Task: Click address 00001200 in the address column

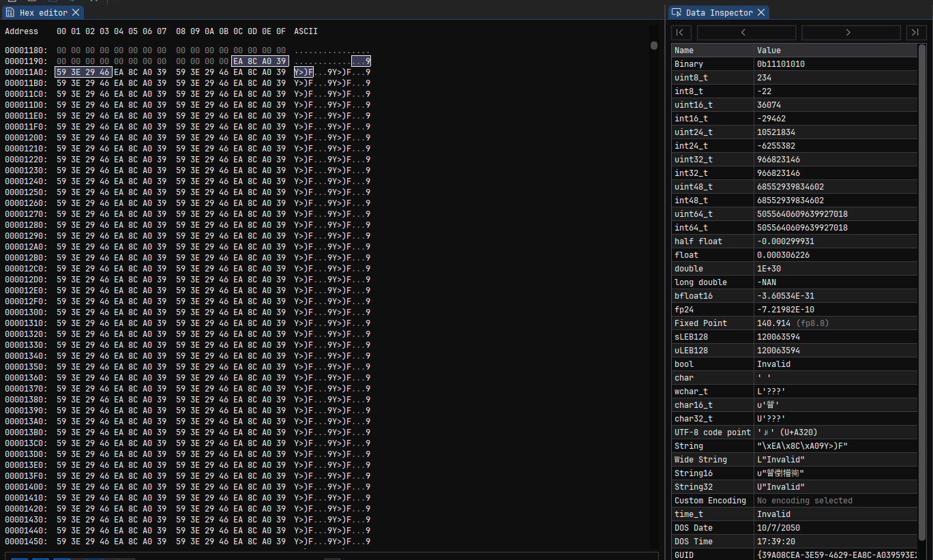Action: pyautogui.click(x=26, y=138)
